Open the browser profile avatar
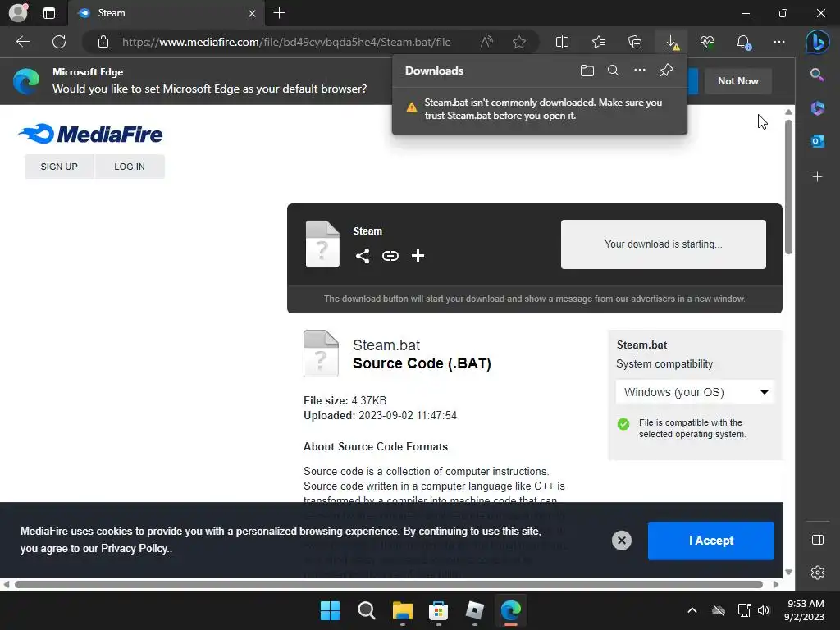 (18, 13)
